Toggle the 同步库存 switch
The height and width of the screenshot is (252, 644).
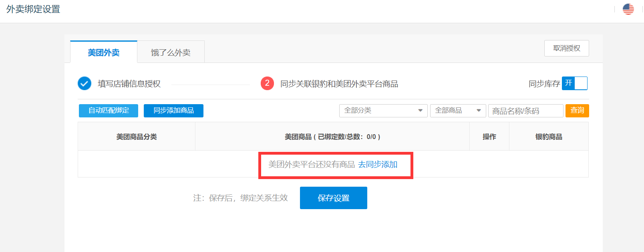click(574, 83)
